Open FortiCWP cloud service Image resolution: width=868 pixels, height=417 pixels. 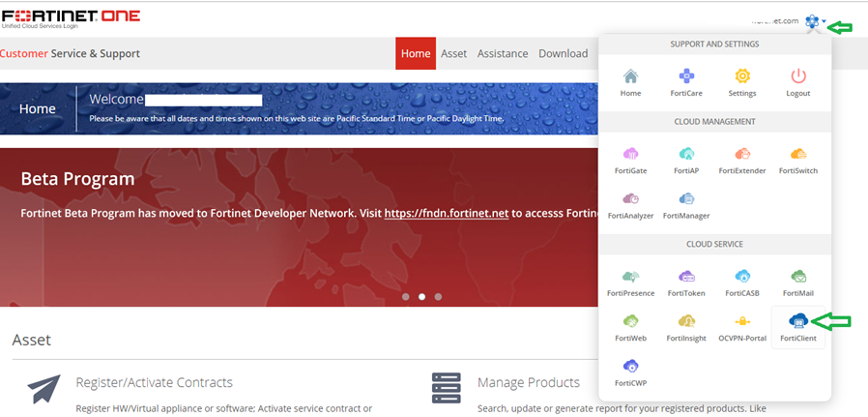click(630, 366)
